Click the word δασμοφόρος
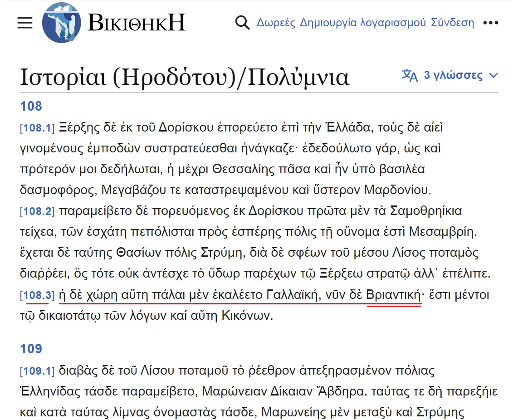 (x=58, y=190)
